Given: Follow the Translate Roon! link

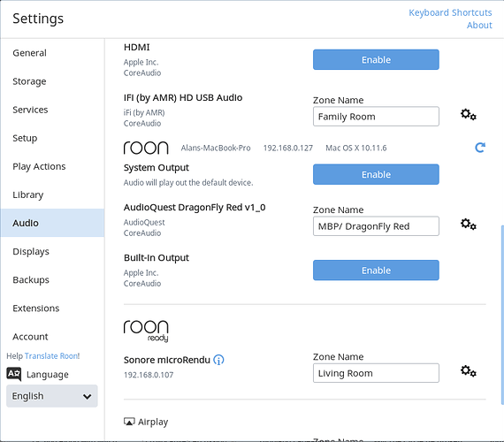Looking at the screenshot, I should tap(52, 356).
